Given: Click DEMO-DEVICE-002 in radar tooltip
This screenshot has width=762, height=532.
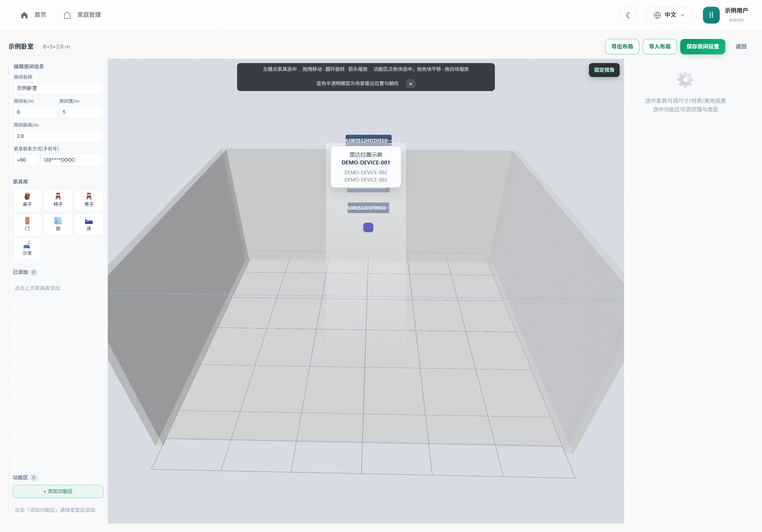Looking at the screenshot, I should (x=366, y=172).
